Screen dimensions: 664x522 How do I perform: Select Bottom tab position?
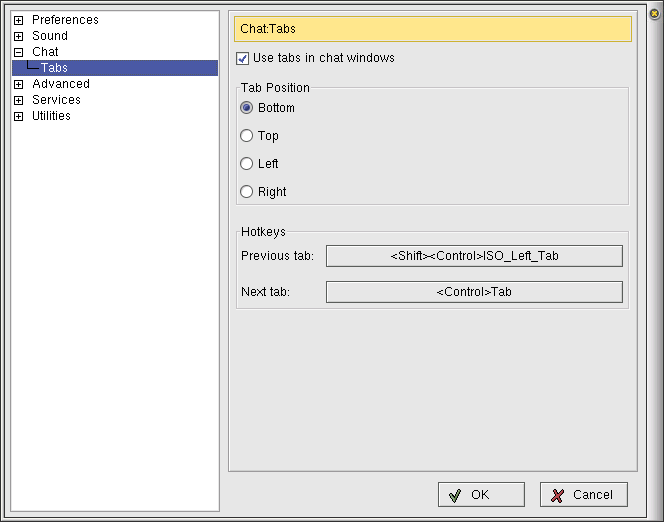coord(247,108)
